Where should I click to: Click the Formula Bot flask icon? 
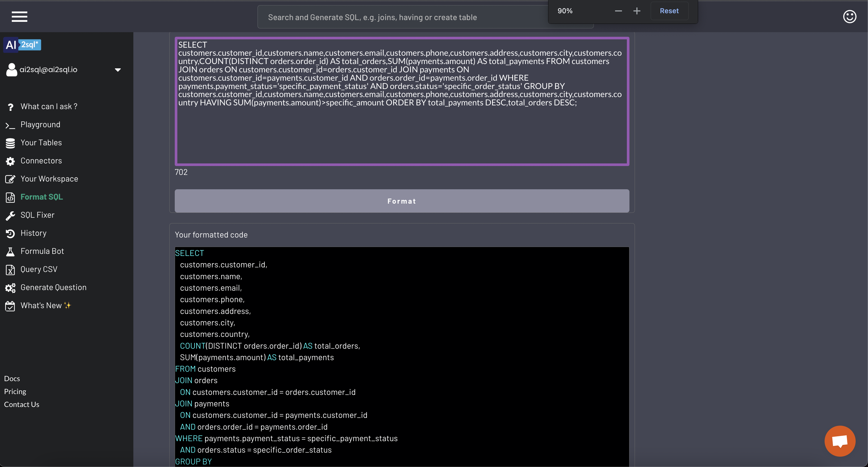tap(10, 252)
